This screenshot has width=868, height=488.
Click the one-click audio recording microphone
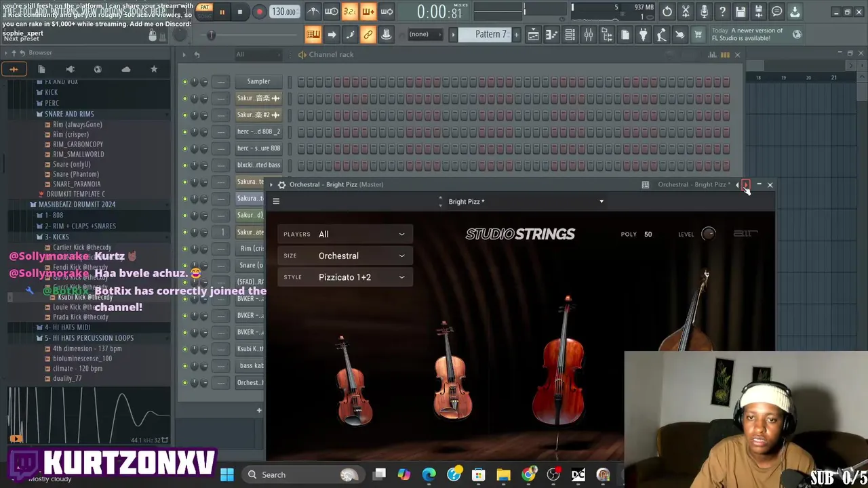[x=704, y=12]
